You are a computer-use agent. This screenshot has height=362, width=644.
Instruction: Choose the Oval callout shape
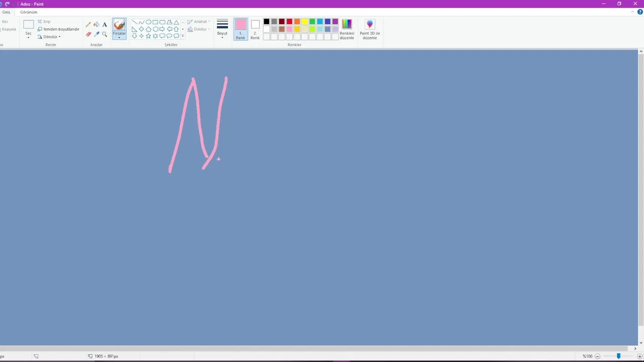point(169,36)
